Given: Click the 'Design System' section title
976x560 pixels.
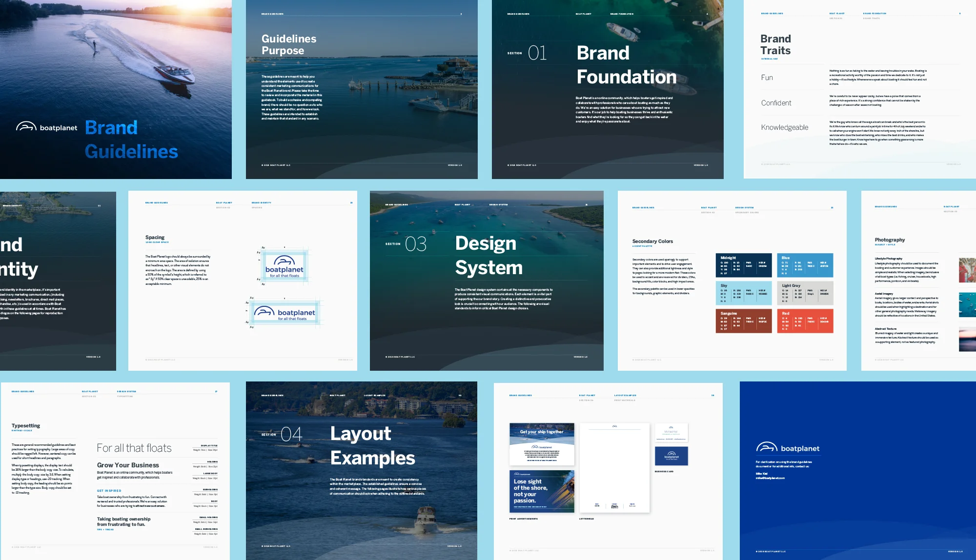Looking at the screenshot, I should [x=489, y=255].
